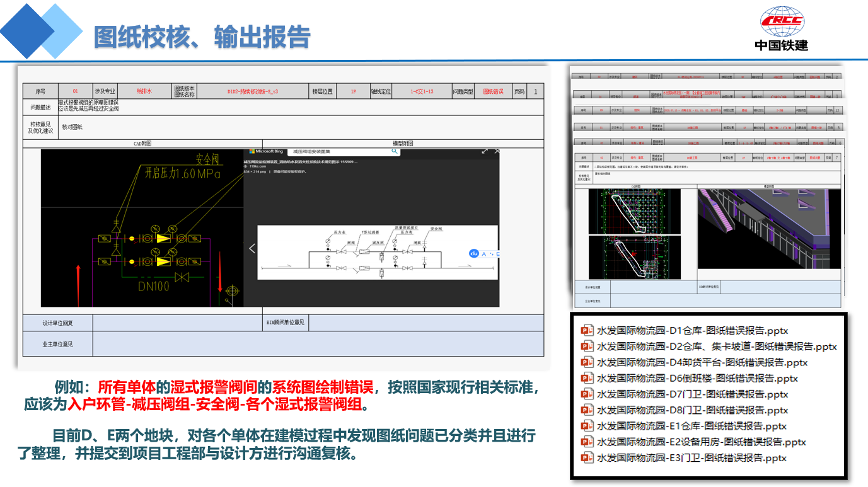868x487 pixels.
Task: Click the PowerPoint icon beside E1仓库 report
Action: [x=587, y=426]
